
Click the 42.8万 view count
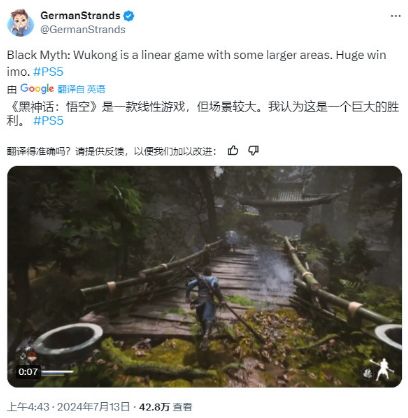tap(154, 407)
